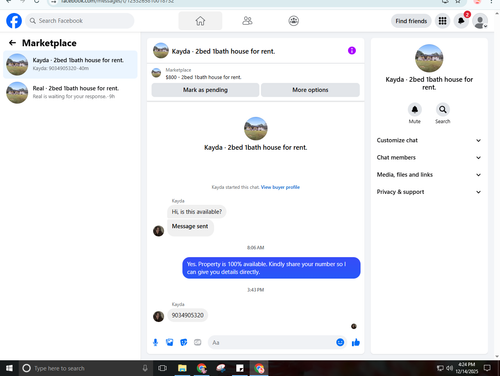Open the first Chrome taskbar icon

(x=201, y=368)
